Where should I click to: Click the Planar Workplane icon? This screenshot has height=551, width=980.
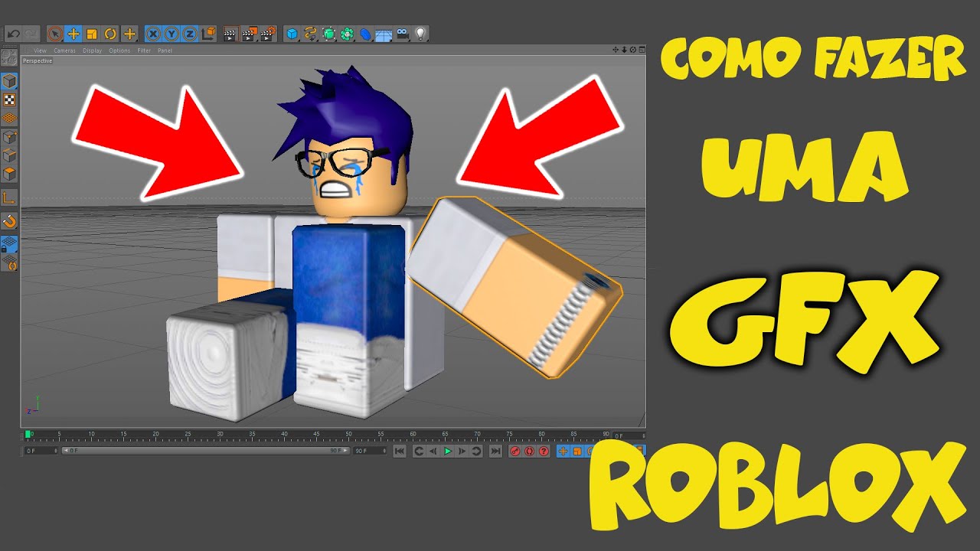(9, 263)
